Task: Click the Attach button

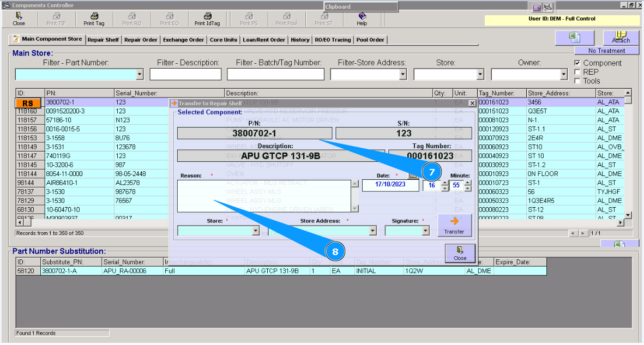Action: pos(621,38)
